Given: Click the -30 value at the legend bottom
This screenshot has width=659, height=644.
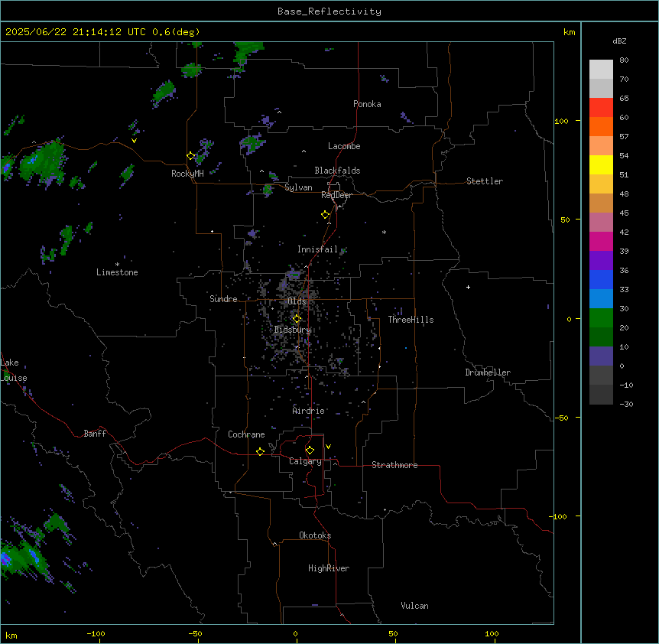Looking at the screenshot, I should pyautogui.click(x=626, y=404).
